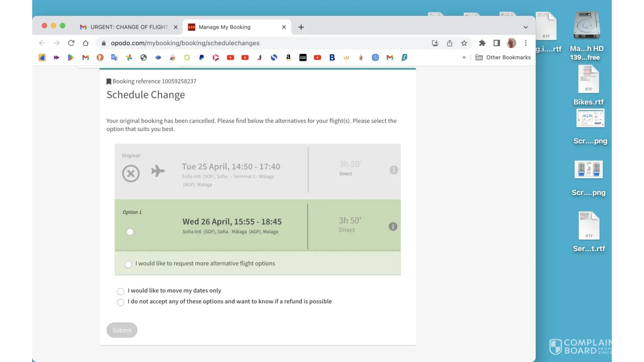Select the Ser...t.rtf desktop file
Image resolution: width=644 pixels, height=362 pixels.
(589, 232)
